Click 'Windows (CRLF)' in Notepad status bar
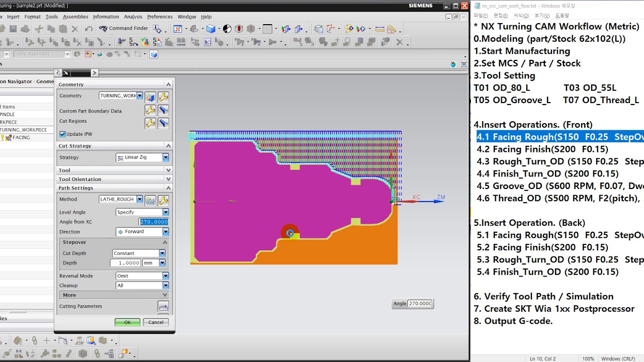Image resolution: width=644 pixels, height=362 pixels. click(x=618, y=358)
